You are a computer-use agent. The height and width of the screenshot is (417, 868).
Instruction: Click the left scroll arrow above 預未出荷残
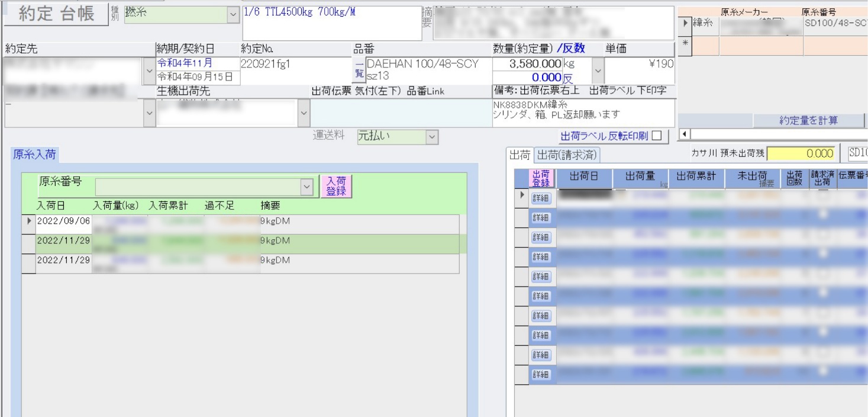click(684, 134)
